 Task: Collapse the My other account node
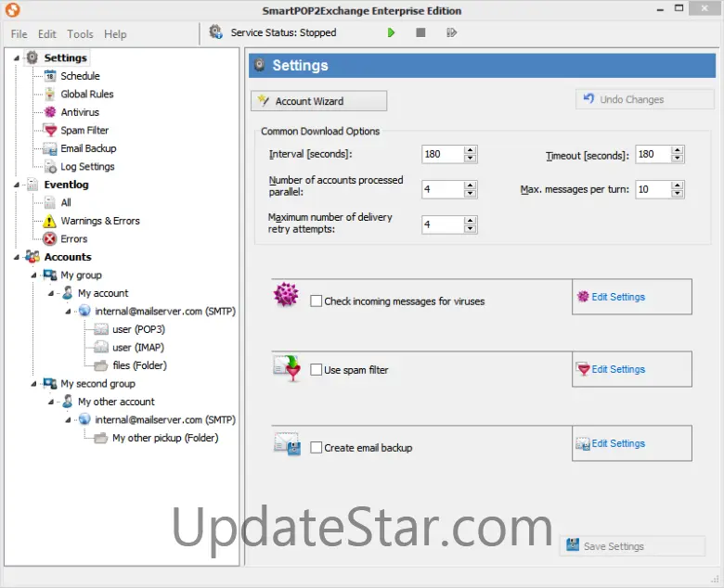[x=51, y=403]
